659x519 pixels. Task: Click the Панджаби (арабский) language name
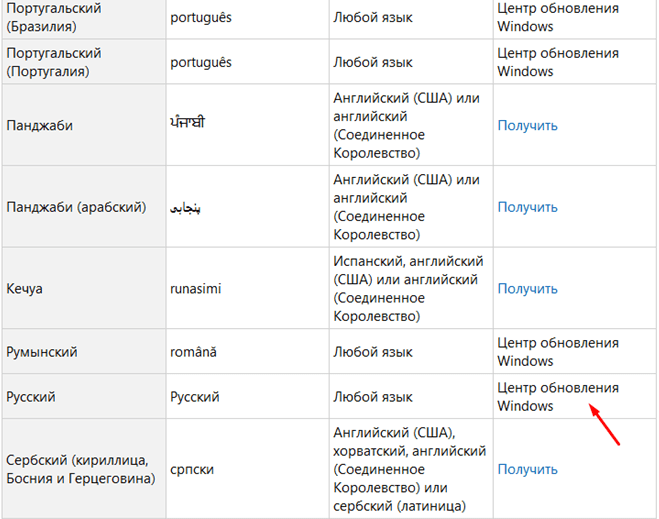point(76,207)
